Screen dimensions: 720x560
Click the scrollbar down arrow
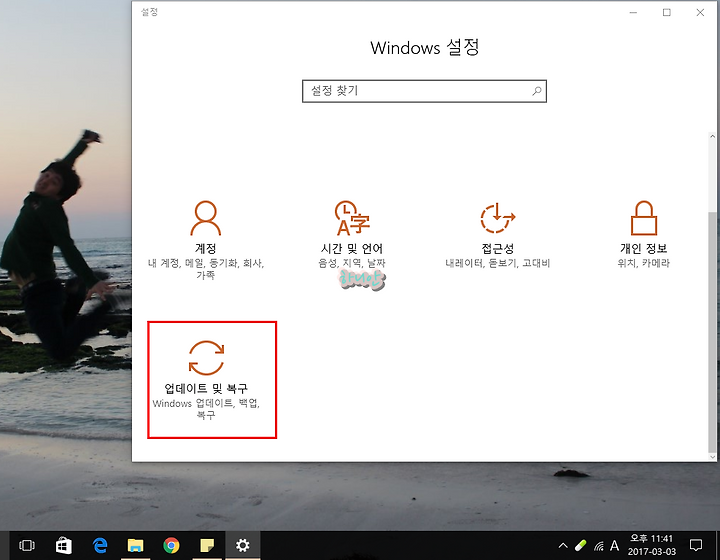tap(712, 457)
